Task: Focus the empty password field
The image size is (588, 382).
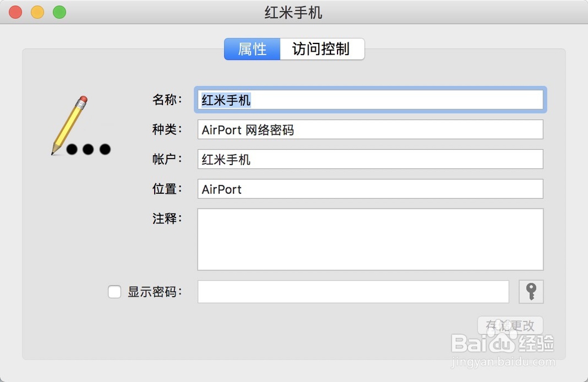Action: tap(353, 291)
